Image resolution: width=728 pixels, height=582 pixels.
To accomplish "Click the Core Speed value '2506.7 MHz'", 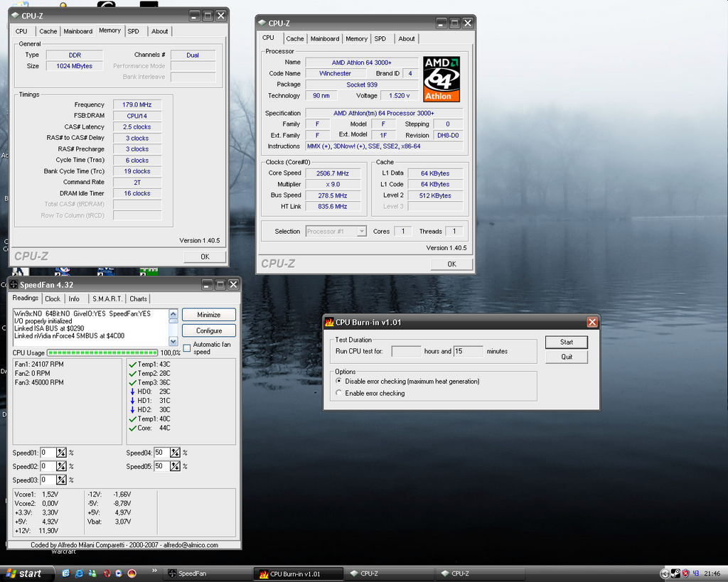I will click(x=333, y=173).
